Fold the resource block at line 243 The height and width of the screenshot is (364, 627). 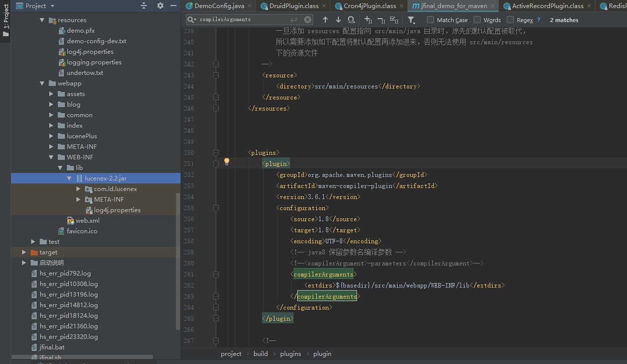(216, 75)
